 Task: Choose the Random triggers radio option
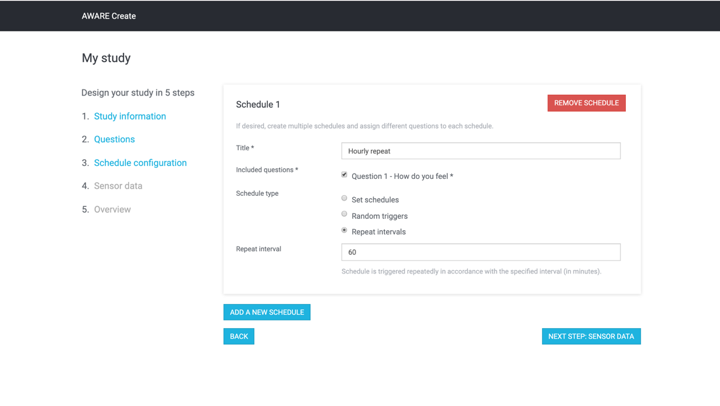click(344, 214)
